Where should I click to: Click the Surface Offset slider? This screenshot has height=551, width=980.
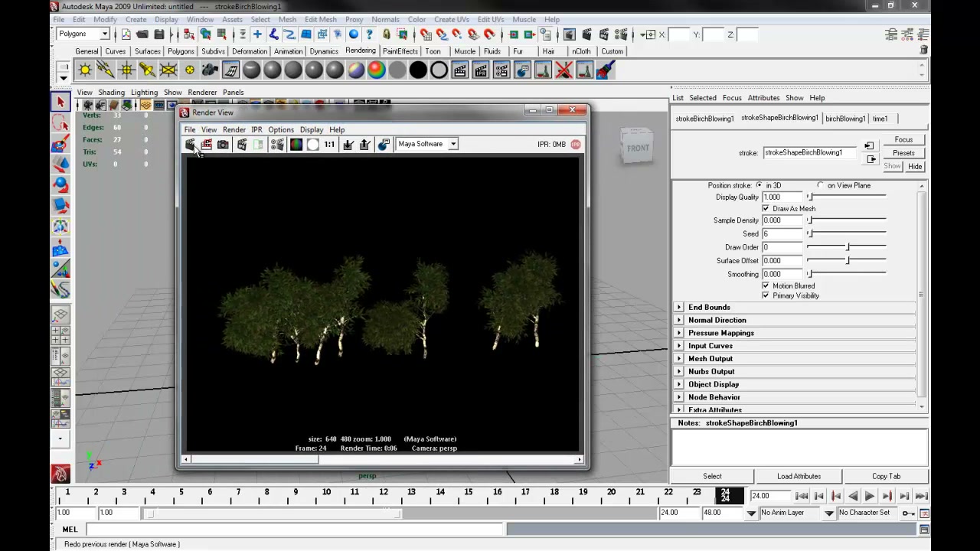pyautogui.click(x=846, y=261)
